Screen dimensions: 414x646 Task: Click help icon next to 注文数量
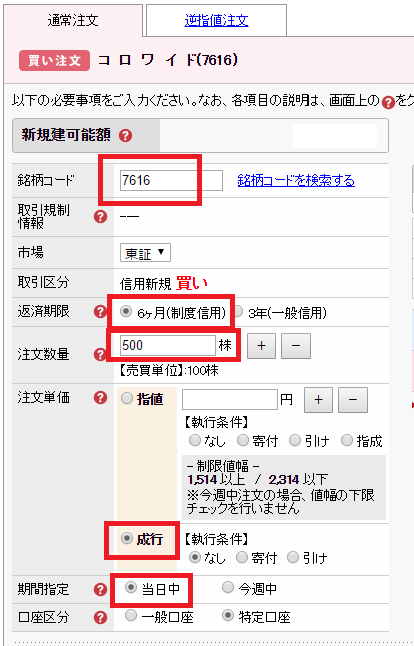[x=101, y=354]
